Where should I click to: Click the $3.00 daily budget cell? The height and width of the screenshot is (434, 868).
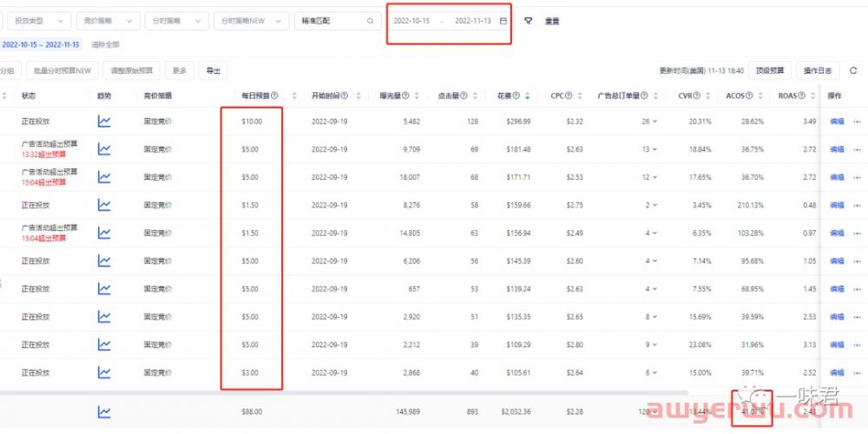[250, 372]
